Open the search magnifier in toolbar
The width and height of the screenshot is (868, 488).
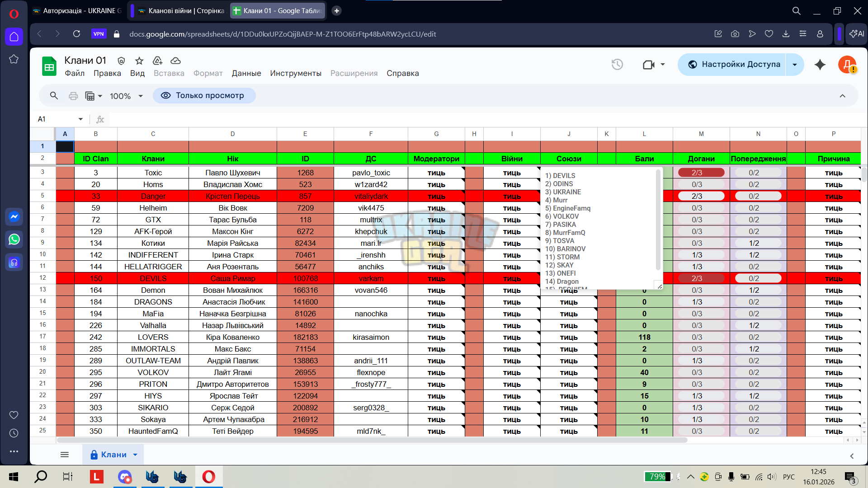point(54,96)
